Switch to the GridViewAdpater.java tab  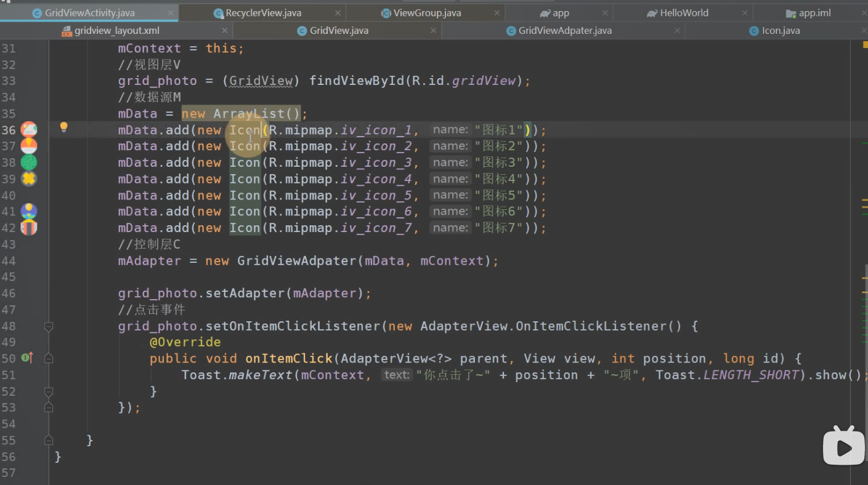(x=565, y=31)
